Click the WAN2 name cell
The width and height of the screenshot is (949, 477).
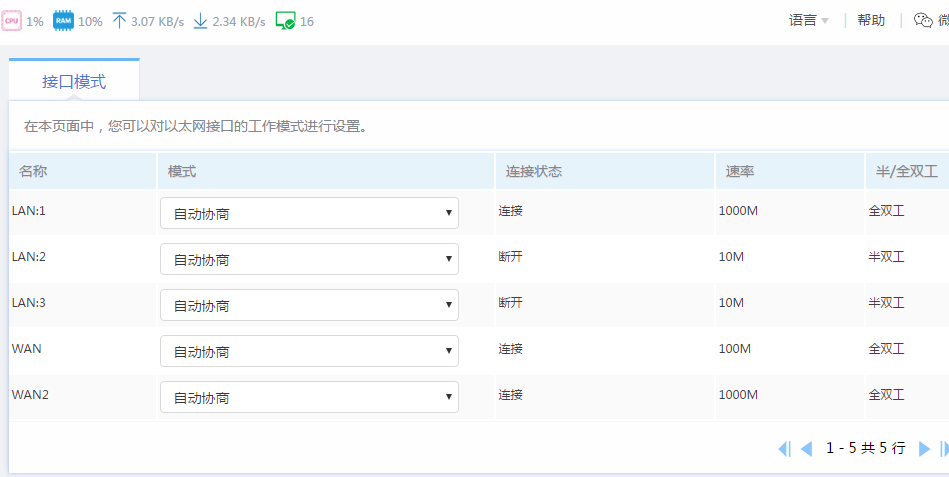(30, 395)
